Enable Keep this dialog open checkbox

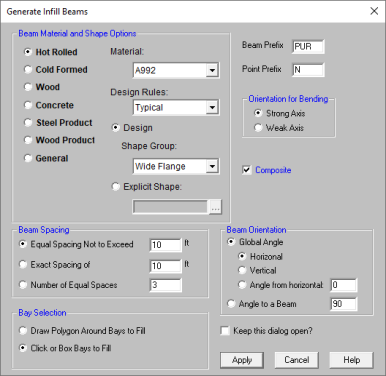[225, 331]
